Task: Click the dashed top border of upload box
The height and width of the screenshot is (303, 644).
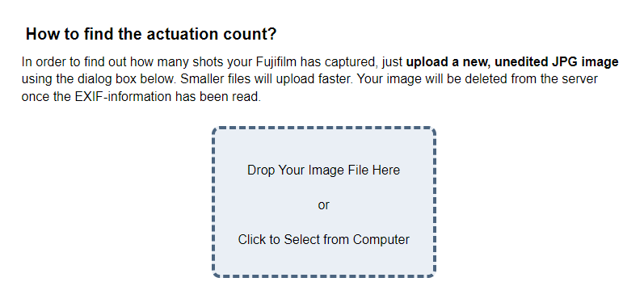Action: [x=324, y=128]
